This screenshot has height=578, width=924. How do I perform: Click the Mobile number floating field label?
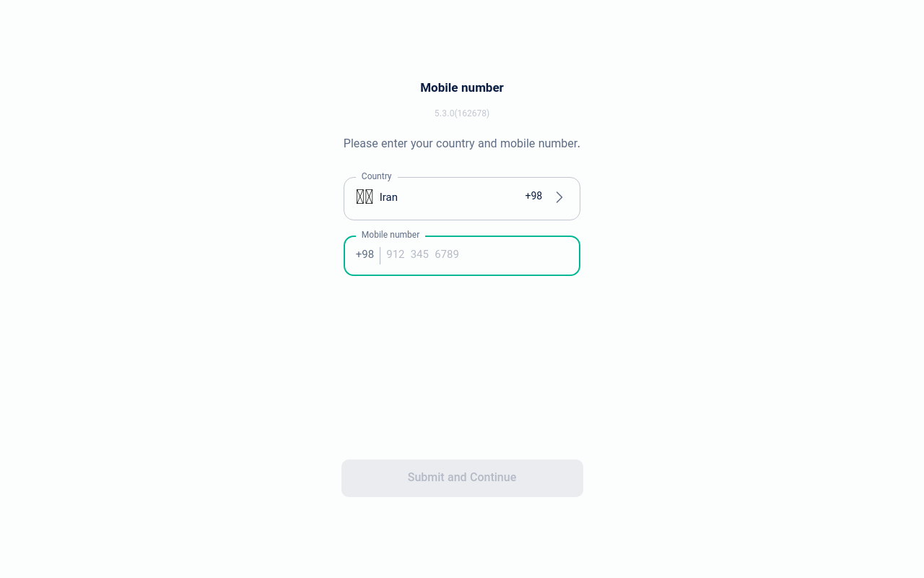(391, 235)
